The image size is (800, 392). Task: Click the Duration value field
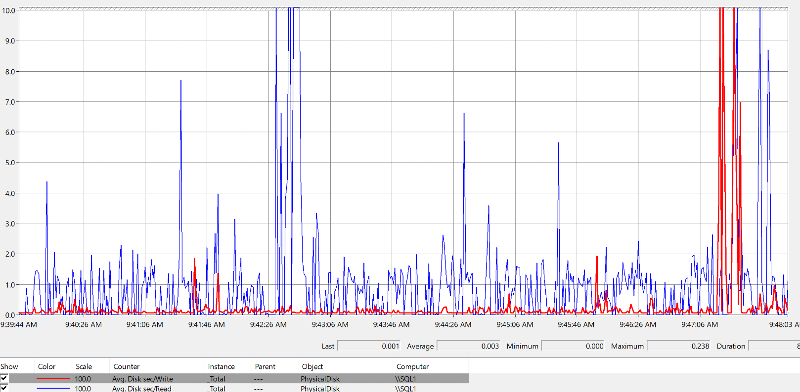pyautogui.click(x=774, y=346)
